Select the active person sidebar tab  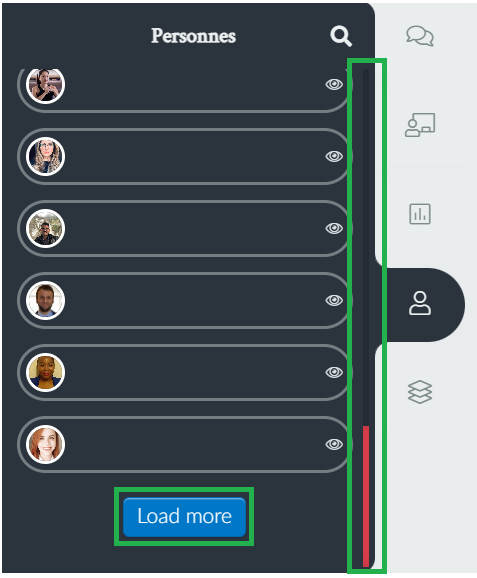pyautogui.click(x=420, y=303)
